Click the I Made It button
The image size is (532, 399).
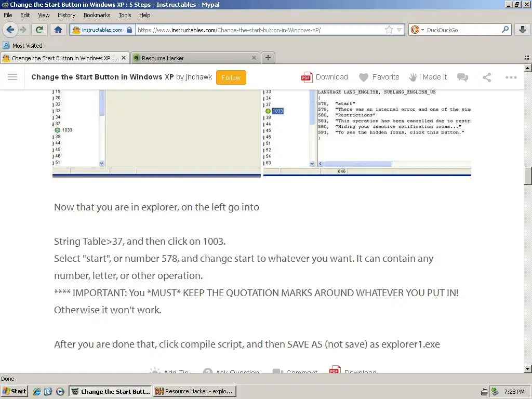pos(428,77)
